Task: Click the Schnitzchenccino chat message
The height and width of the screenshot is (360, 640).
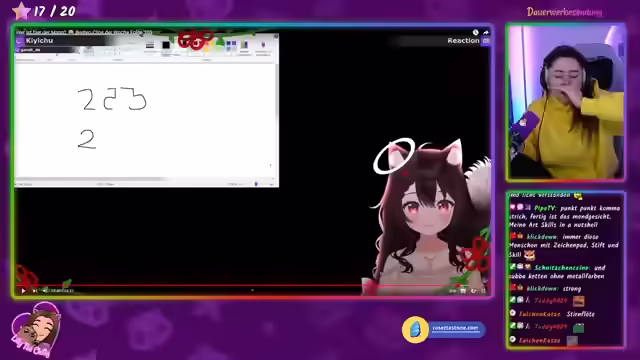Action: pyautogui.click(x=558, y=272)
